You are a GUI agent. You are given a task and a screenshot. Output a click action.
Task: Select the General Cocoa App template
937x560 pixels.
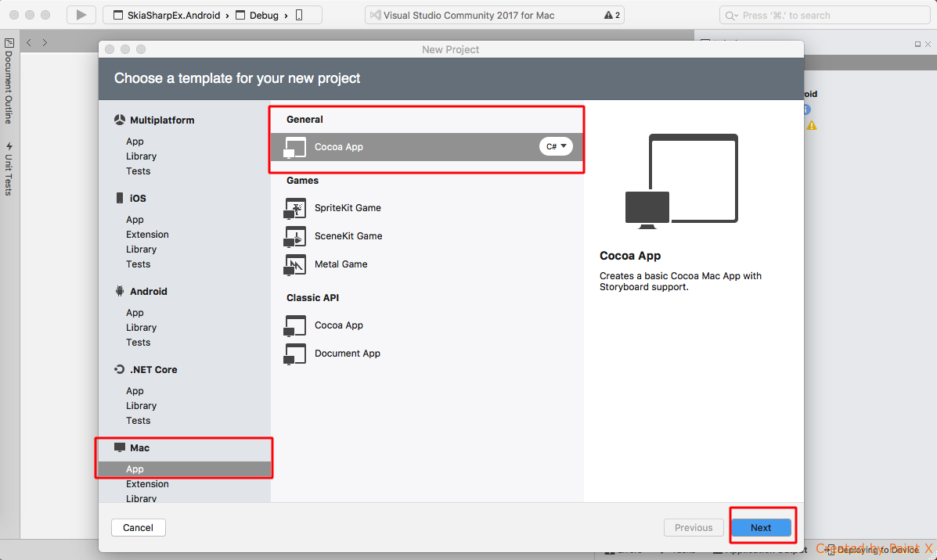[427, 147]
